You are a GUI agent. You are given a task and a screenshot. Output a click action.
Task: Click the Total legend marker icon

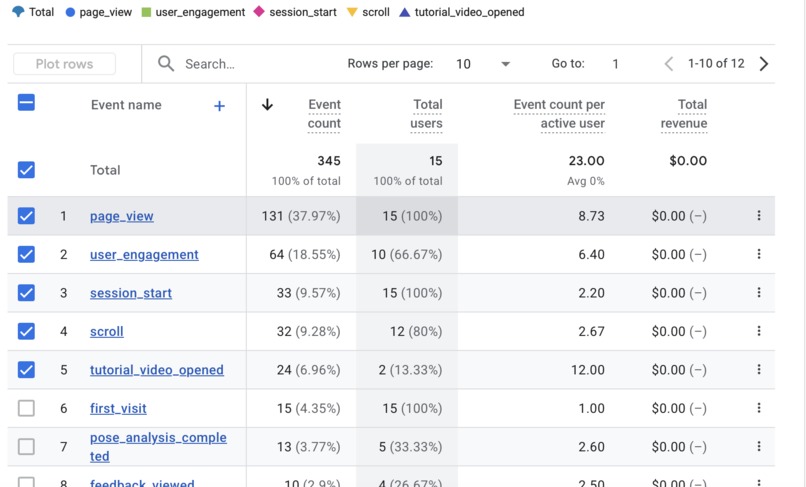[x=18, y=11]
